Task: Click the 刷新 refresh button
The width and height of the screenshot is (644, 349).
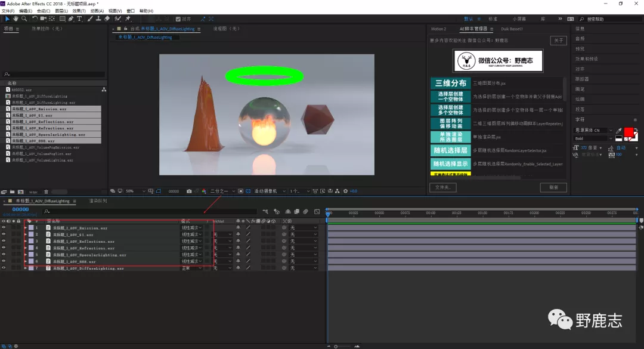Action: click(553, 187)
